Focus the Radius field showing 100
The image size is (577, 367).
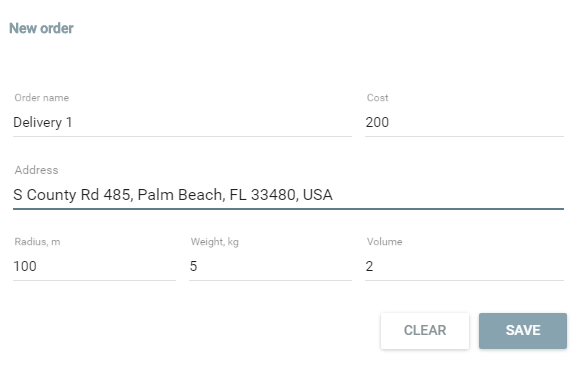click(94, 266)
